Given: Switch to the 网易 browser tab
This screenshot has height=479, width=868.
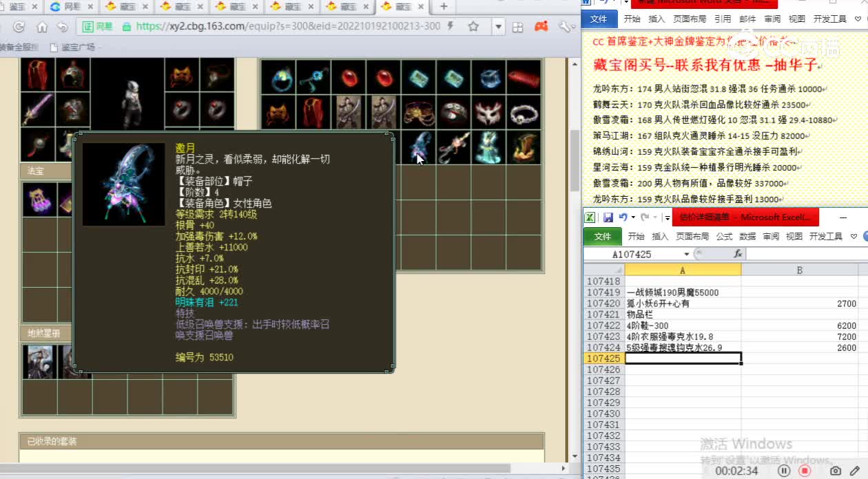Looking at the screenshot, I should click(x=72, y=7).
